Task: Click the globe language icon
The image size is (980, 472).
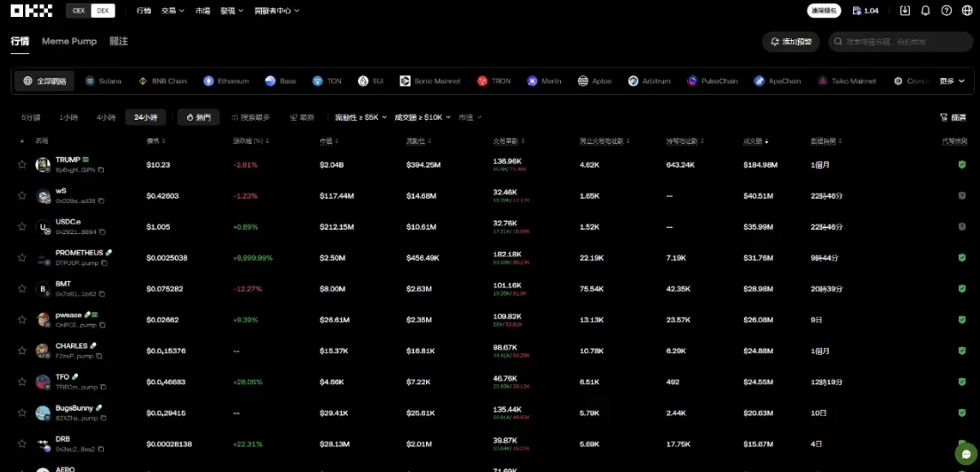Action: (966, 11)
